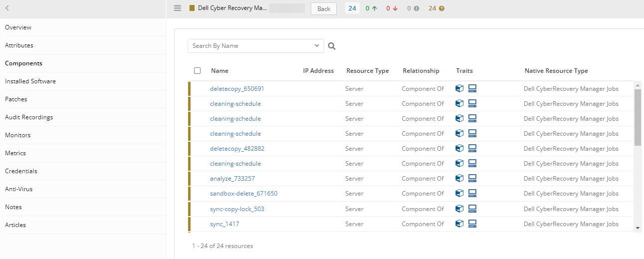Open the Monitors section
This screenshot has width=644, height=259.
[x=17, y=135]
